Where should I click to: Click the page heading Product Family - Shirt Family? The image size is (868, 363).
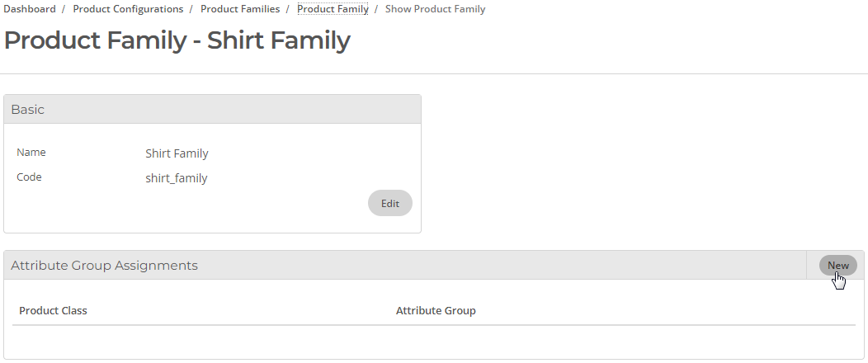pos(177,40)
